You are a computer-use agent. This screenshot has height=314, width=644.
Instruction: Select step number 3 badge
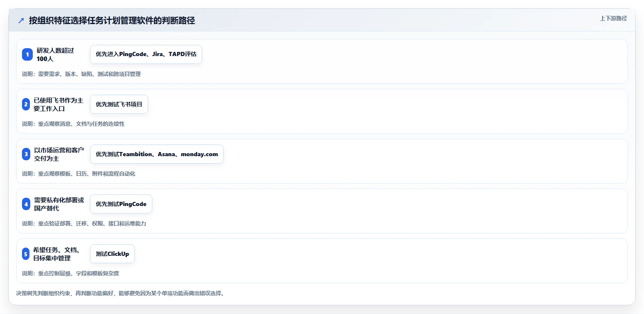(26, 154)
